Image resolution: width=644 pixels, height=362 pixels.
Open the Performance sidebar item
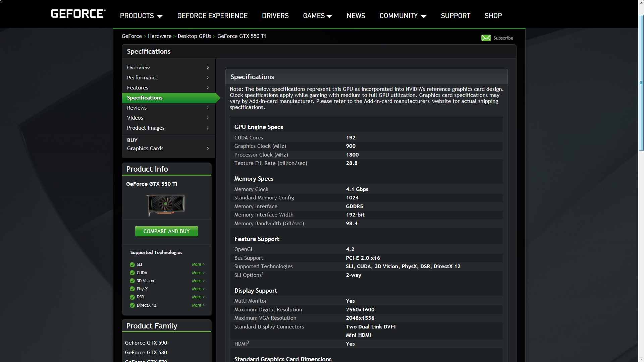(169, 78)
